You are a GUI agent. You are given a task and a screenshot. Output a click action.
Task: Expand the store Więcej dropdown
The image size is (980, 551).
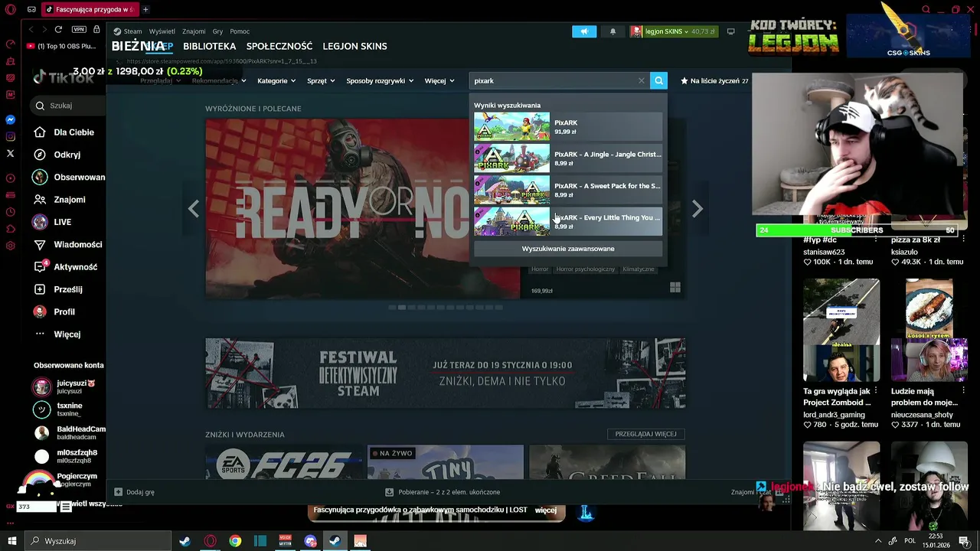coord(439,80)
